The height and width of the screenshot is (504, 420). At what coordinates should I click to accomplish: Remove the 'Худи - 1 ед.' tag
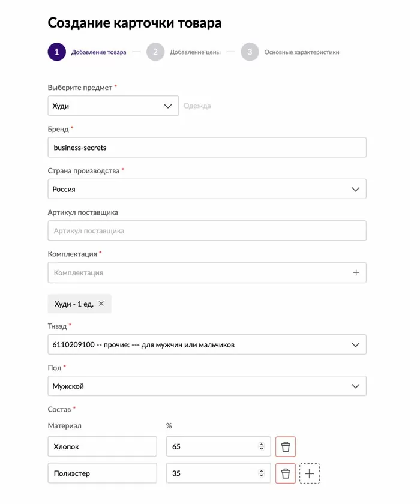101,304
